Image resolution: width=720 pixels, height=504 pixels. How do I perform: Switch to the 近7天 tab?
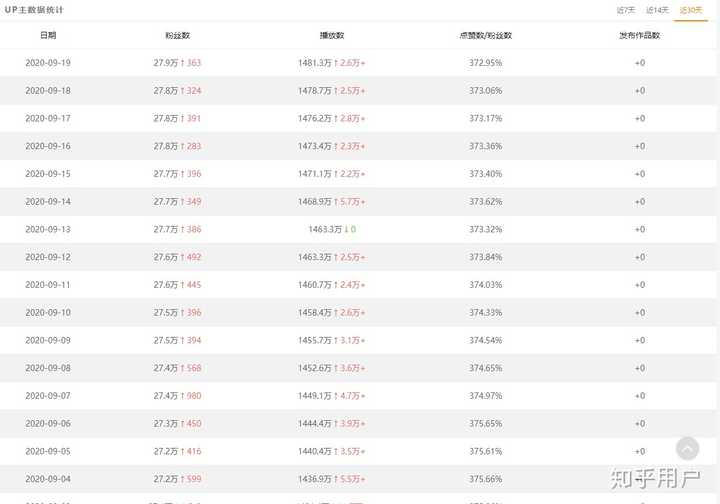[625, 10]
